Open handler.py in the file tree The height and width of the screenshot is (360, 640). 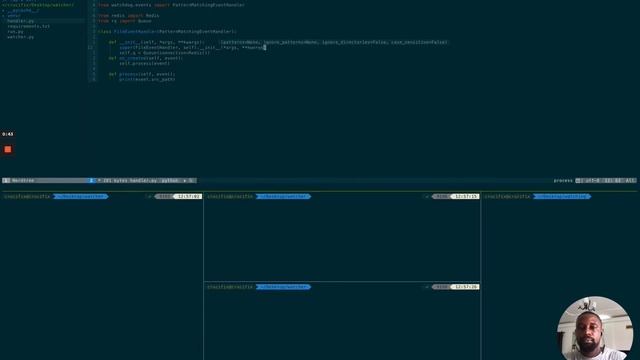tap(20, 21)
